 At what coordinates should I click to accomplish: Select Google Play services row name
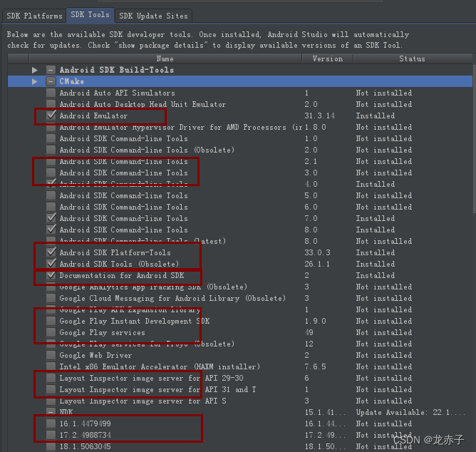[103, 333]
